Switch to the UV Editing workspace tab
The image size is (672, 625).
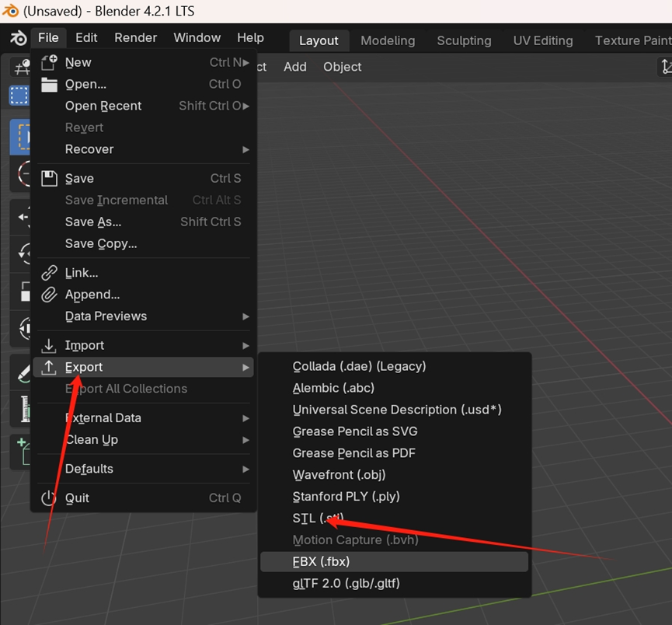(x=543, y=40)
